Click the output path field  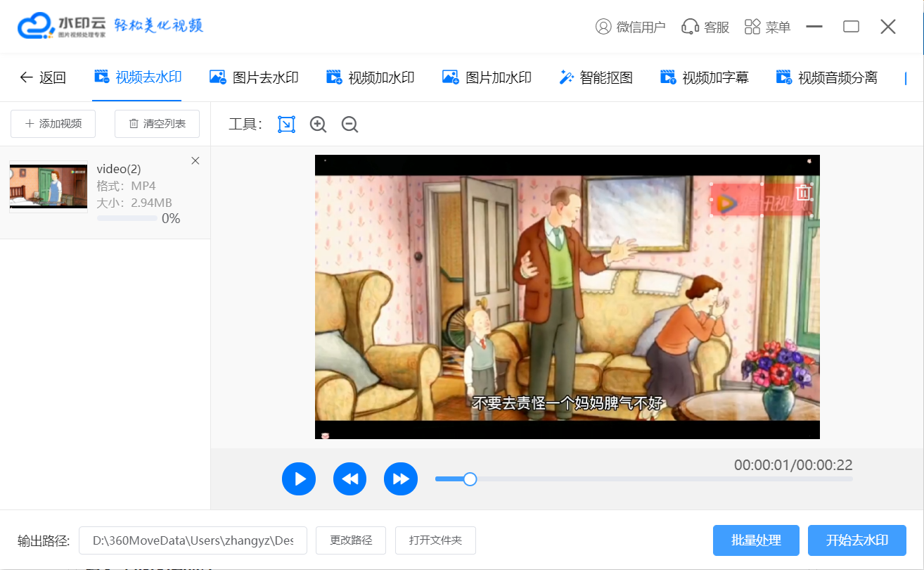[193, 540]
